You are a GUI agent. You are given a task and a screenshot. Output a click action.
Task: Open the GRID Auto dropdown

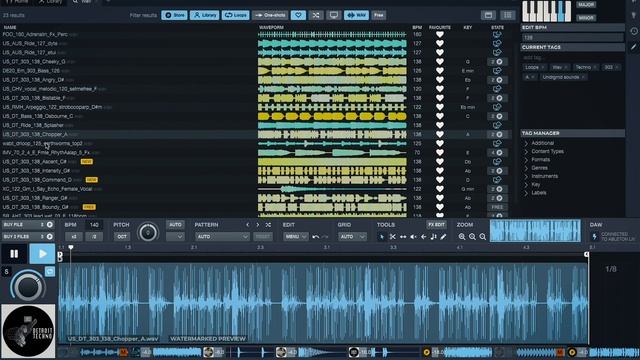352,237
